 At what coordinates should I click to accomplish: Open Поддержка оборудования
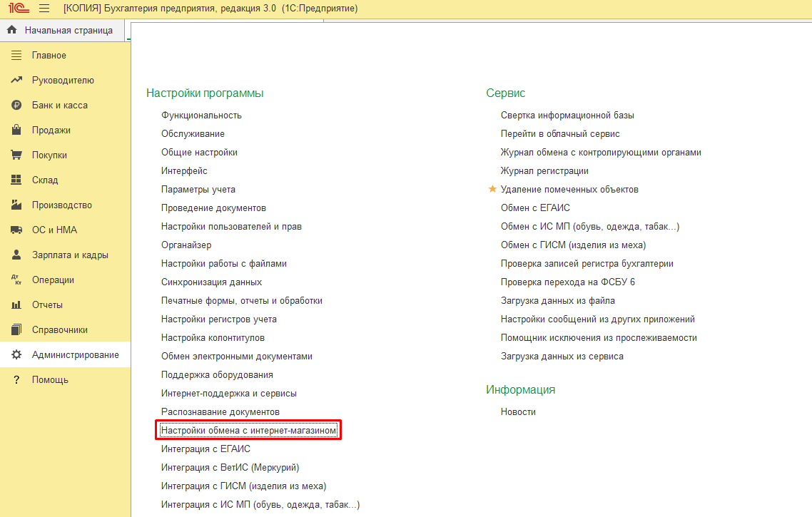[217, 375]
